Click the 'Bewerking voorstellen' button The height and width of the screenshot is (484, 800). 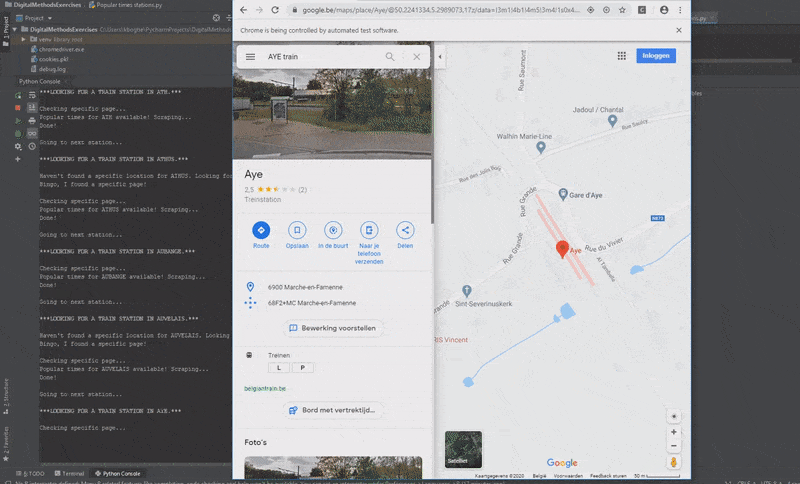pyautogui.click(x=333, y=328)
